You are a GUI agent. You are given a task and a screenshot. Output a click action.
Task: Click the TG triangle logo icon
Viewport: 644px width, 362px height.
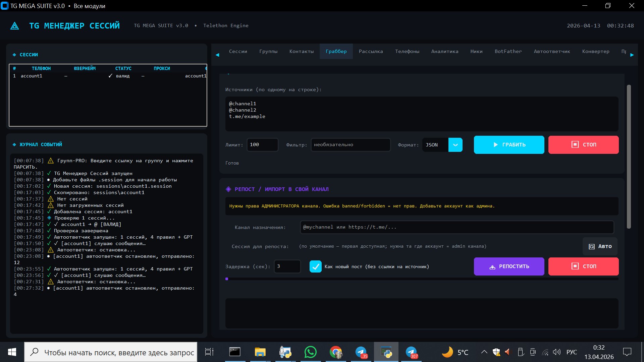coord(15,26)
